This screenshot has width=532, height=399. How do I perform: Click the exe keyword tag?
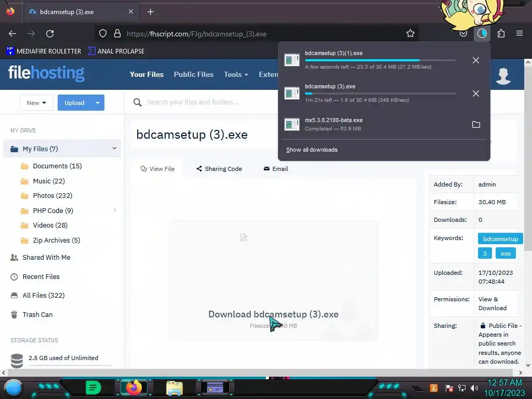pos(506,253)
